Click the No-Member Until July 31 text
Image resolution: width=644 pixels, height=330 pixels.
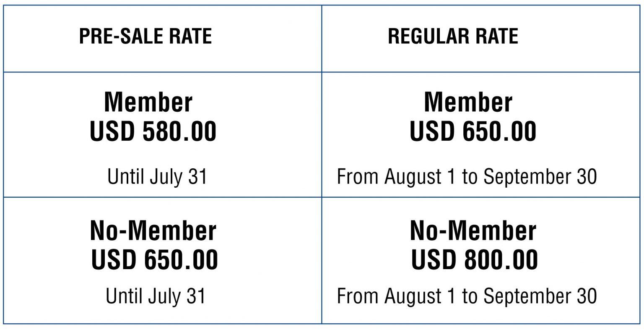click(156, 296)
